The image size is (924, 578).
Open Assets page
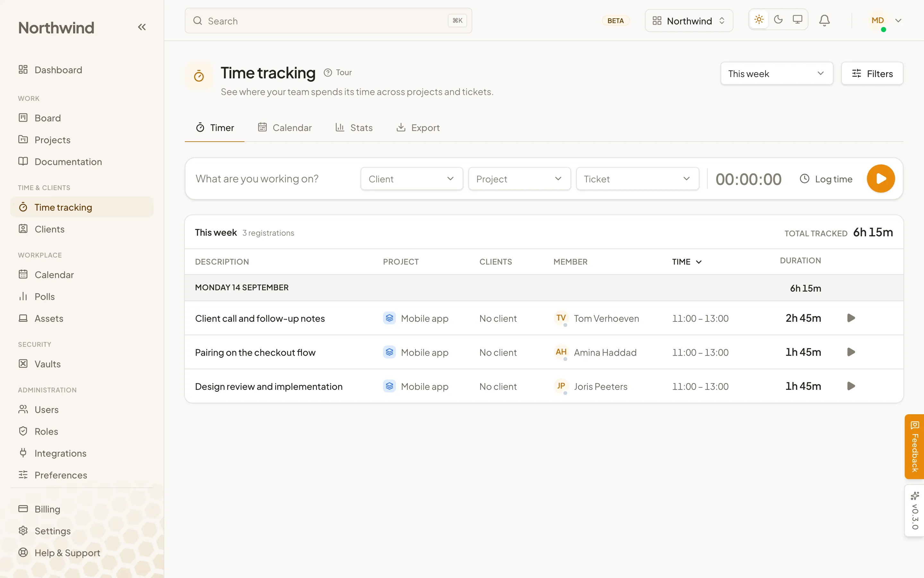point(82,319)
